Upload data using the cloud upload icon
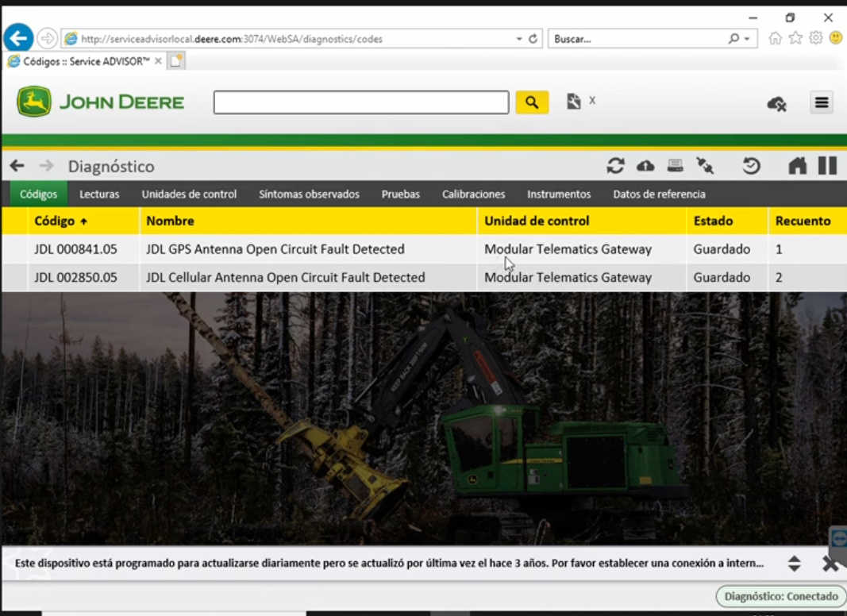Viewport: 847px width, 616px height. coord(646,165)
